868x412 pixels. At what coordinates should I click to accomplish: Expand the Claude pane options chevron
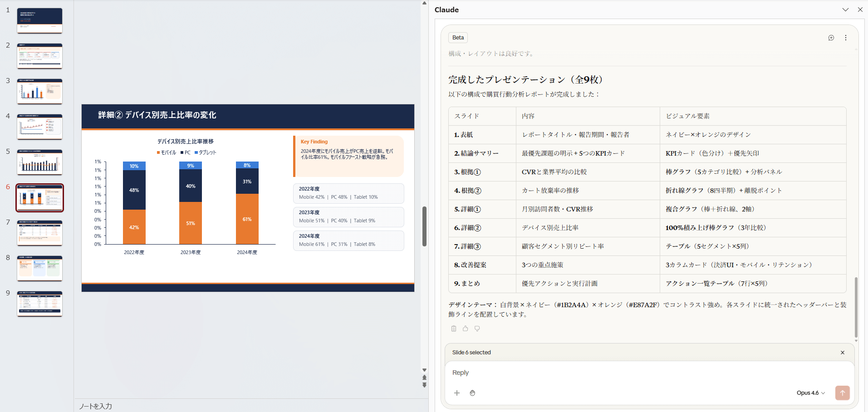(845, 10)
